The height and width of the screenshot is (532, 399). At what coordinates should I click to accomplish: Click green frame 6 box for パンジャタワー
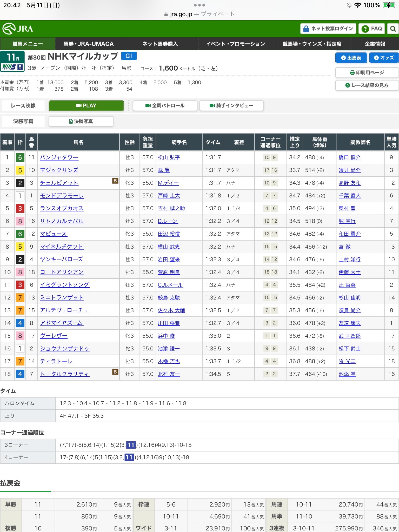(20, 157)
